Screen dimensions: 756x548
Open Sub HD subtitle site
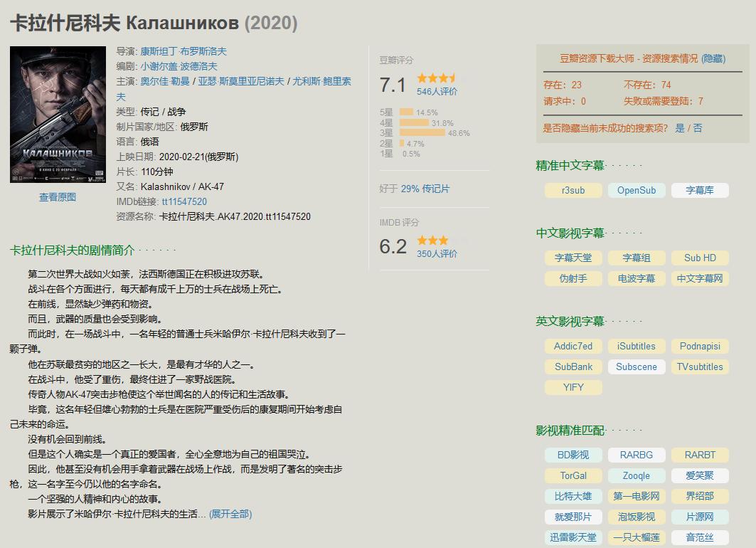[x=699, y=258]
